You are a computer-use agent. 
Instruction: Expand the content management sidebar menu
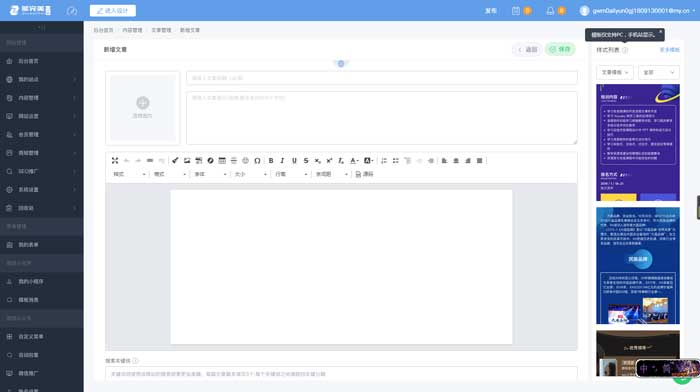tap(42, 98)
